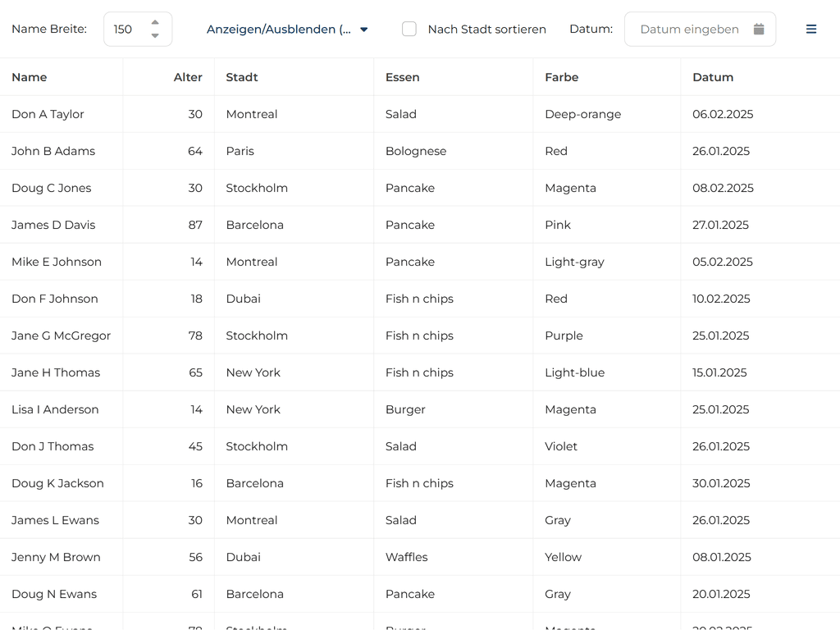
Task: Click the Datum eingeben input field
Action: (689, 30)
